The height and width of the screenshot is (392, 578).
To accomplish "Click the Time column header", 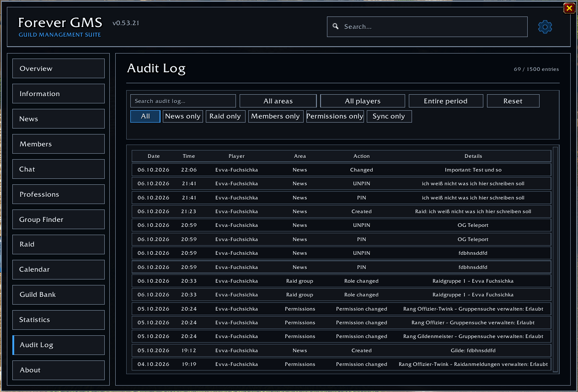I will pyautogui.click(x=189, y=156).
